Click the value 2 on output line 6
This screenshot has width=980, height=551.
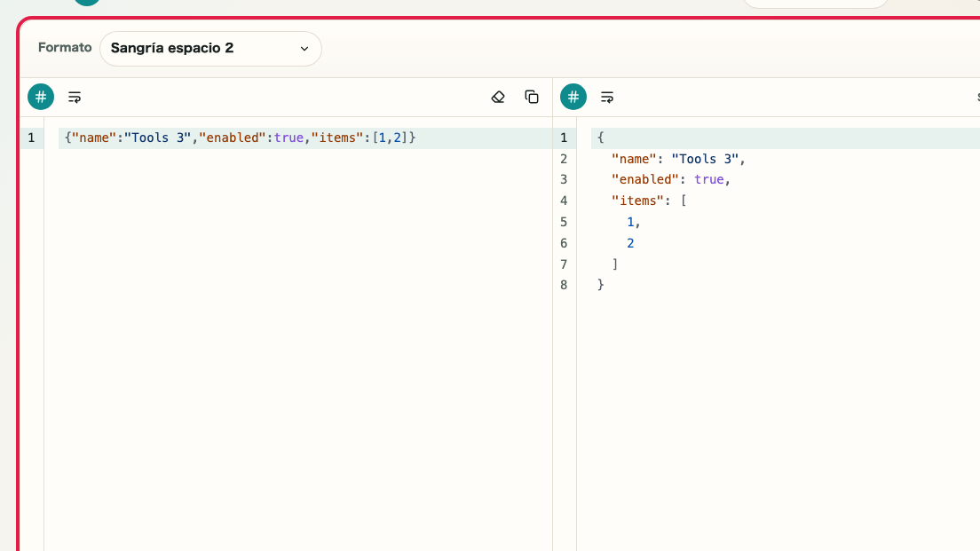(x=630, y=244)
